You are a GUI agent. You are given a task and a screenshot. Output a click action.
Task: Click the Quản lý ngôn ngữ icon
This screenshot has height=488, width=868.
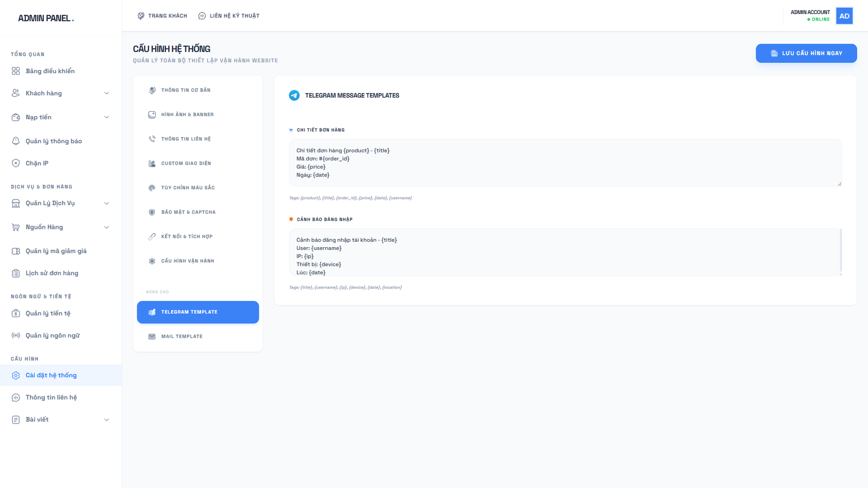click(x=16, y=336)
